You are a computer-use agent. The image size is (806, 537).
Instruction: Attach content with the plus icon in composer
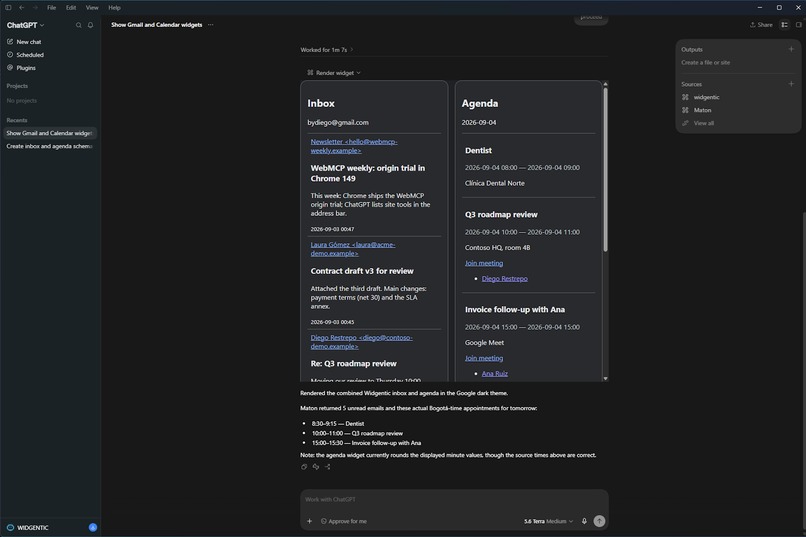[x=309, y=521]
